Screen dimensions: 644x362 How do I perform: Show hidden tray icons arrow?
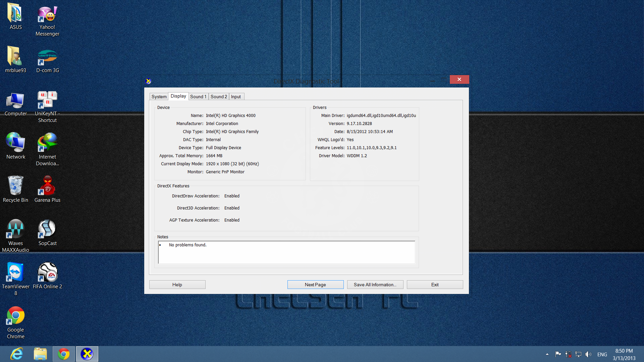[547, 354]
